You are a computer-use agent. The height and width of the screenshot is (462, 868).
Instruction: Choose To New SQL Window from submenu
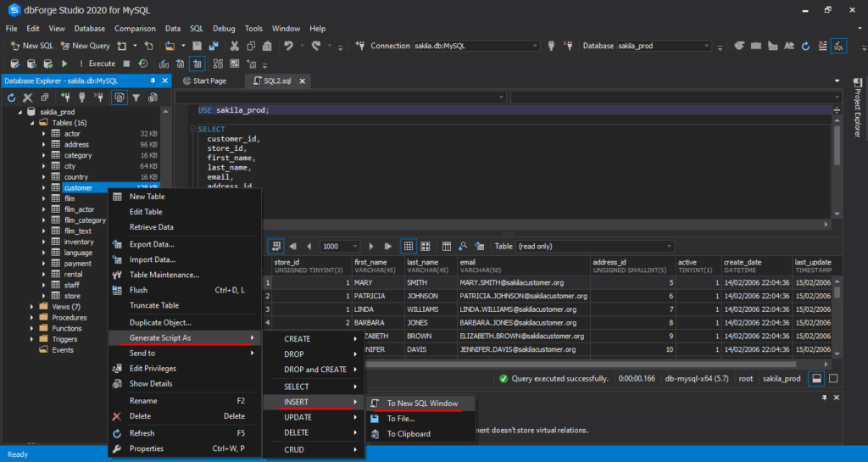point(423,404)
